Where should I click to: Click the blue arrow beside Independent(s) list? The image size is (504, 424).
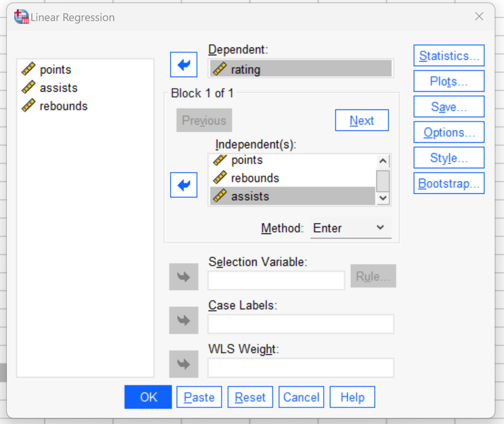[x=184, y=185]
